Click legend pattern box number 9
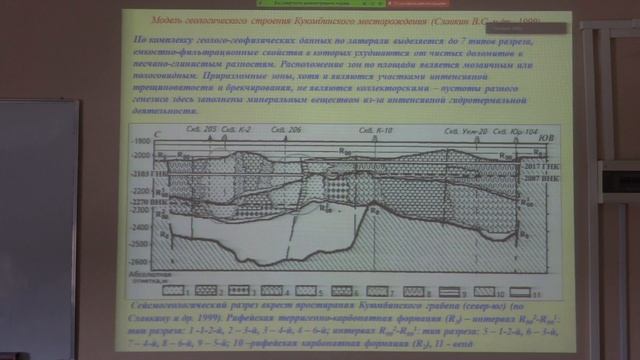640x360 pixels. click(449, 292)
